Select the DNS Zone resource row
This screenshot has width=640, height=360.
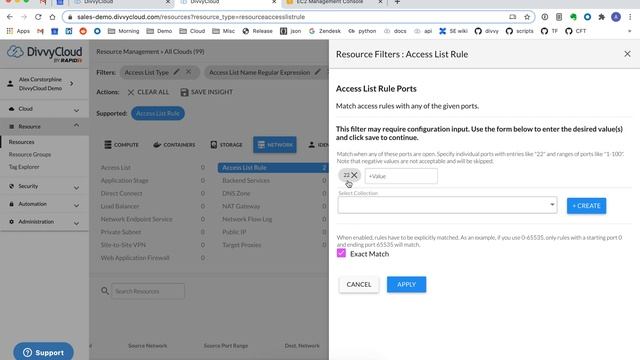(x=273, y=193)
